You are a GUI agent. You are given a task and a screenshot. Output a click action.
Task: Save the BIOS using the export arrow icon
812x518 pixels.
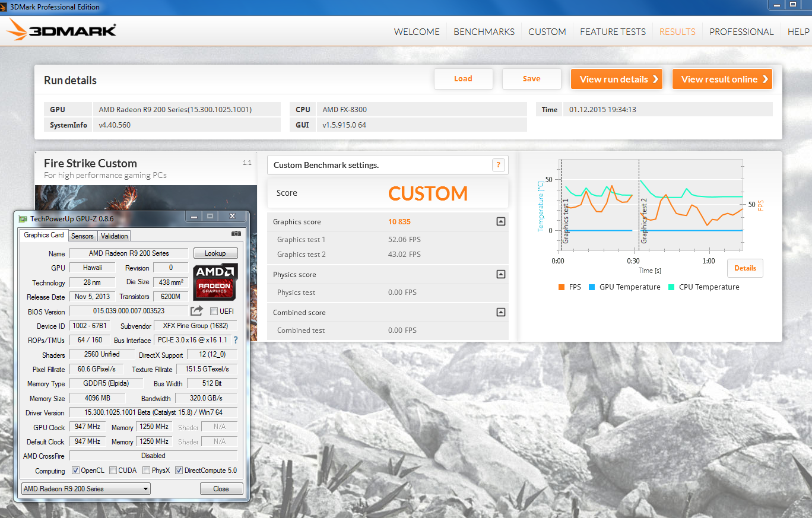(x=196, y=311)
